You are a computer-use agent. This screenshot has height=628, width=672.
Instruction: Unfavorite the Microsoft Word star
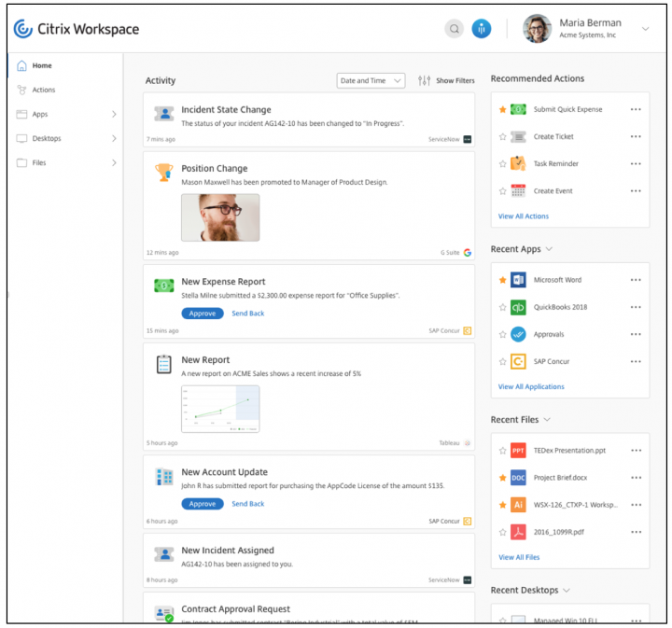pyautogui.click(x=502, y=280)
